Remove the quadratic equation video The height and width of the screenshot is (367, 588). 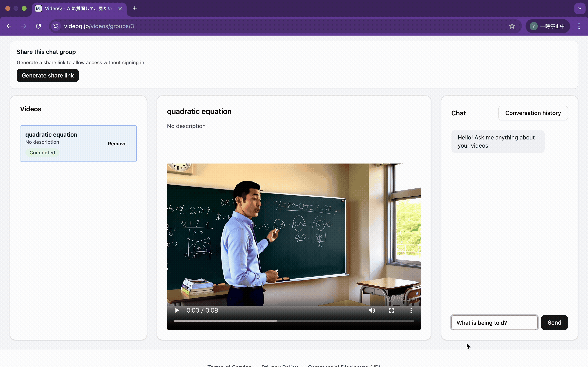117,144
